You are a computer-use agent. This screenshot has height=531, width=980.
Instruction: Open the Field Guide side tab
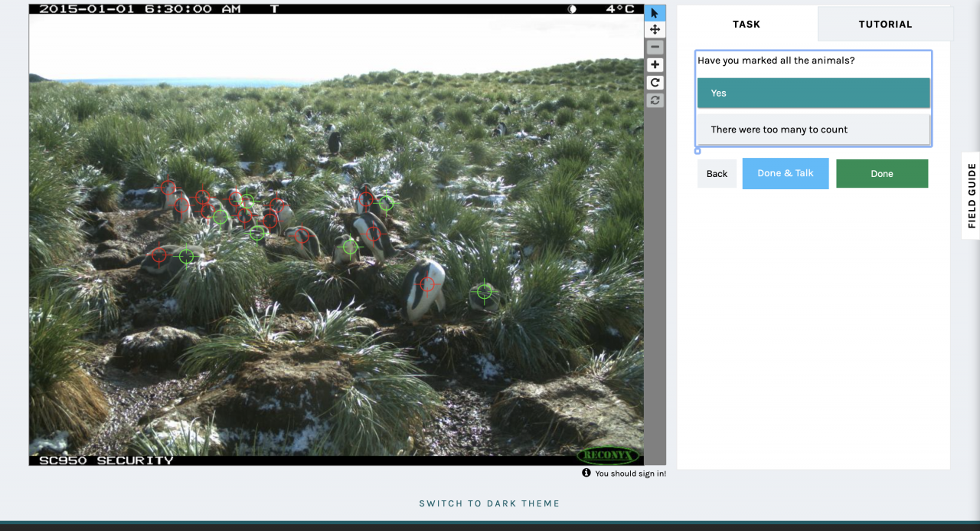coord(972,195)
